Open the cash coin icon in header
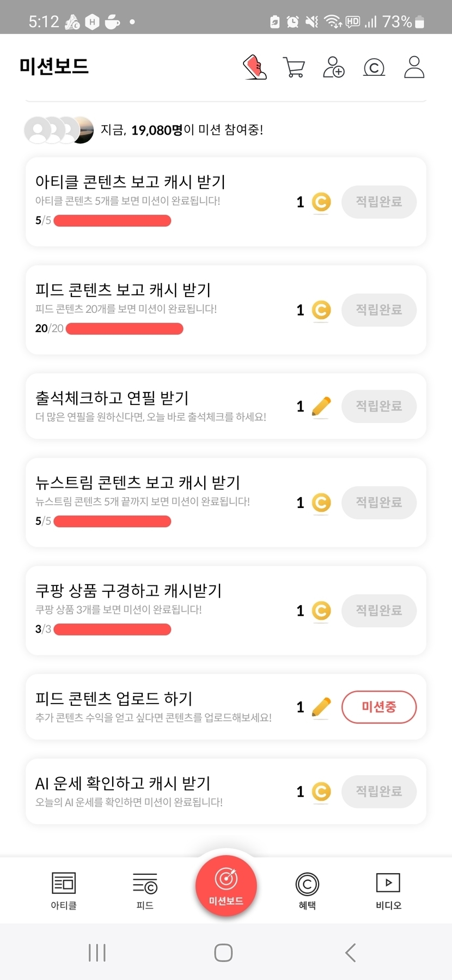 coord(374,68)
